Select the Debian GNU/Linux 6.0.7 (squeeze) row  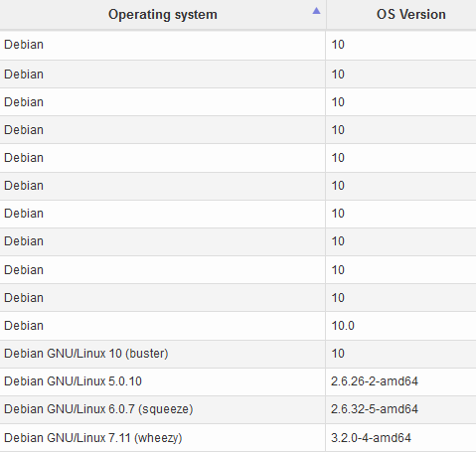[x=238, y=409]
